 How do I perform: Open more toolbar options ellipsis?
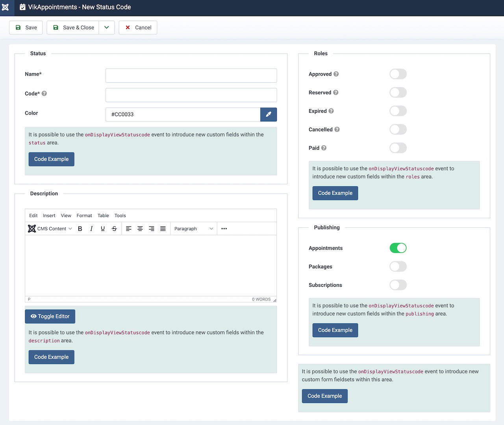(x=224, y=228)
